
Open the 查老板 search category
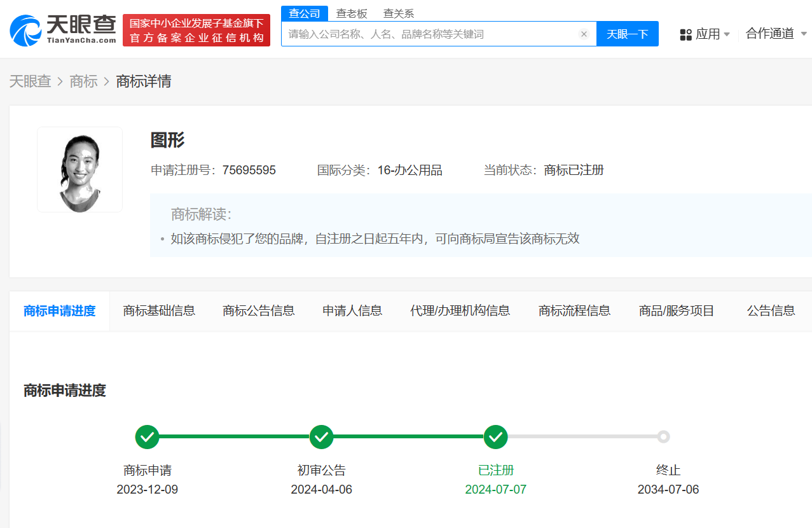(352, 13)
